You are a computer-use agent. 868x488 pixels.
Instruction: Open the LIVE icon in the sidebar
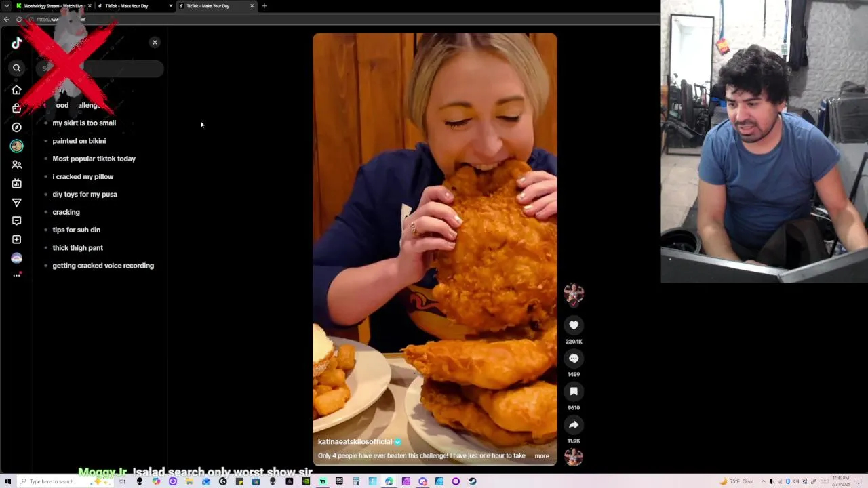tap(16, 184)
